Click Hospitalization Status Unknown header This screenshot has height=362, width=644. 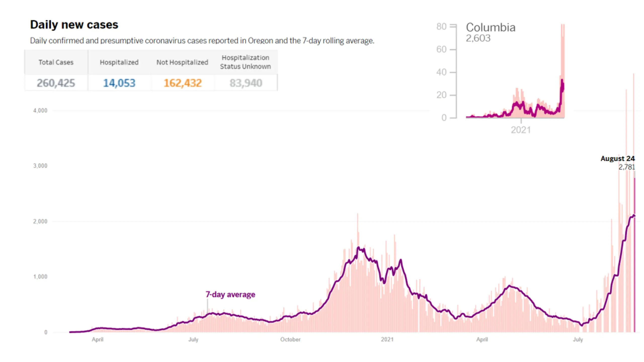246,62
